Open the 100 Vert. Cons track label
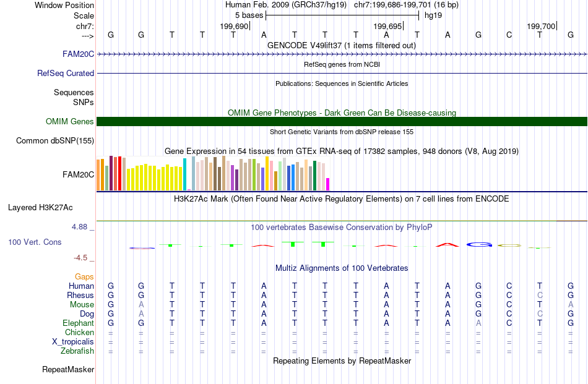588x384 pixels. pyautogui.click(x=35, y=242)
